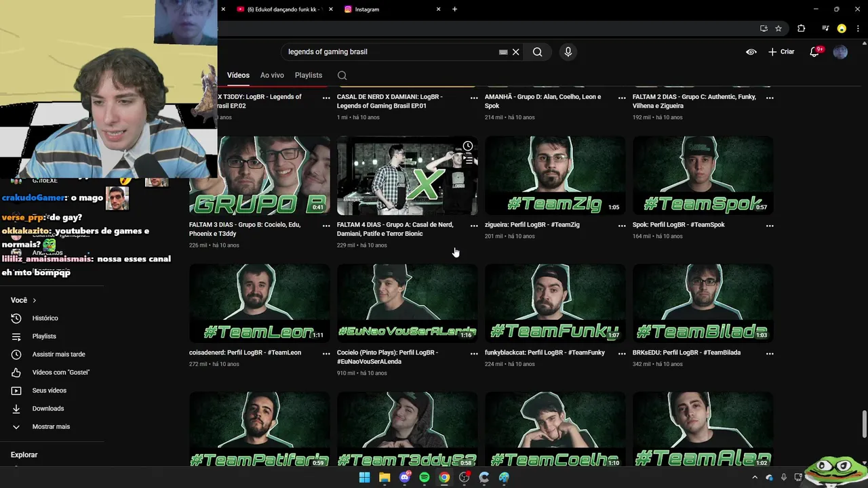Image resolution: width=868 pixels, height=488 pixels.
Task: Switch to the channel Playlists tab
Action: click(x=309, y=75)
